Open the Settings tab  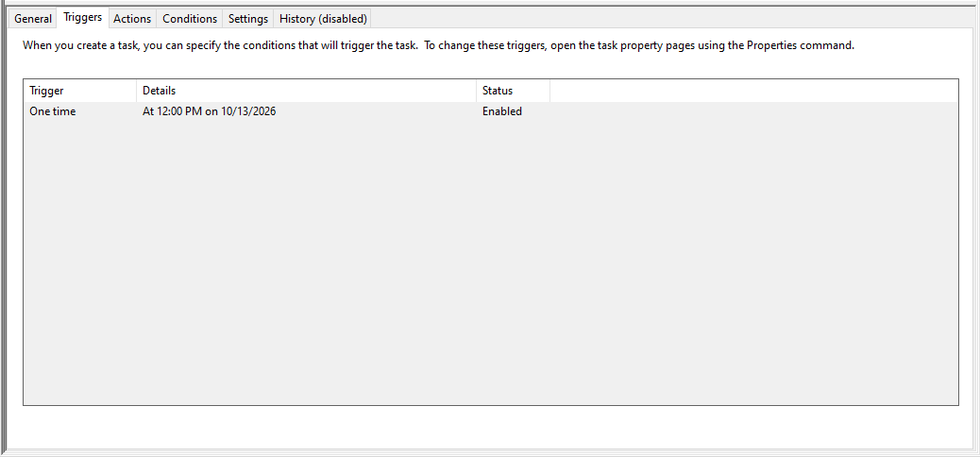[248, 19]
